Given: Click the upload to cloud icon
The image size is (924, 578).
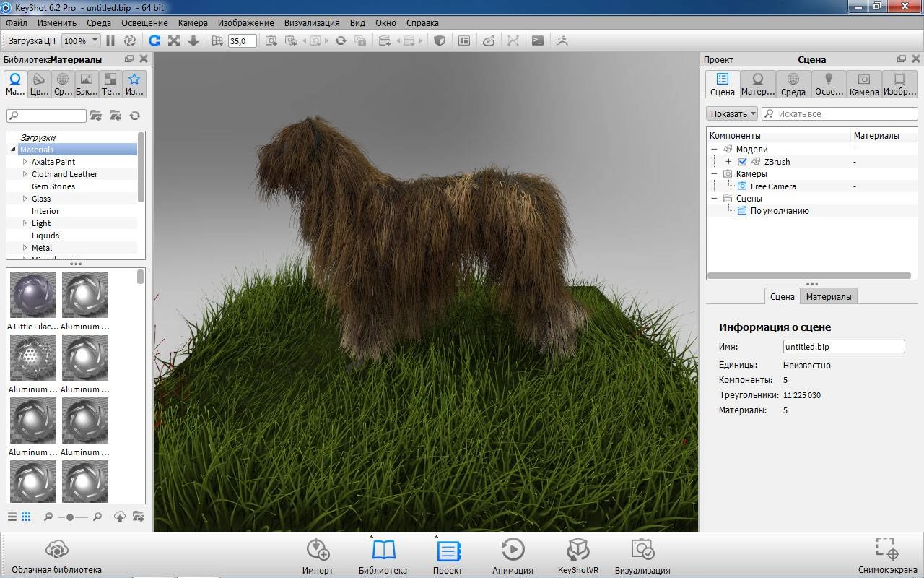Looking at the screenshot, I should click(120, 517).
